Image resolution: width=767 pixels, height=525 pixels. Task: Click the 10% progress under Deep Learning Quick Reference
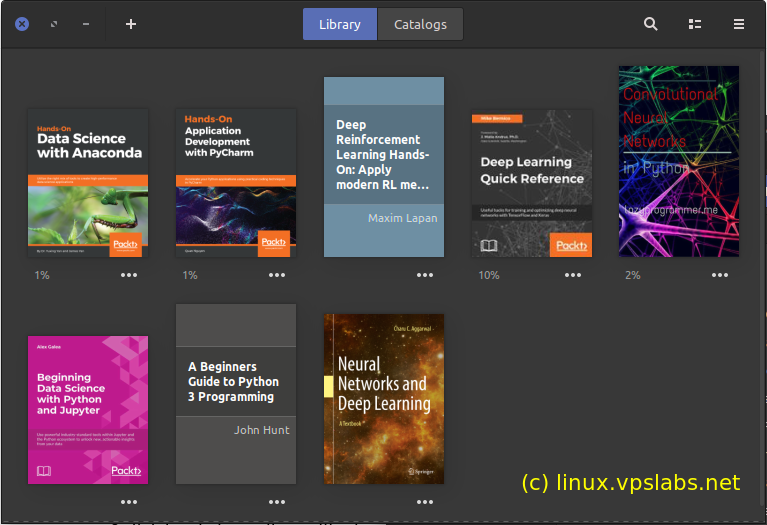pyautogui.click(x=489, y=275)
